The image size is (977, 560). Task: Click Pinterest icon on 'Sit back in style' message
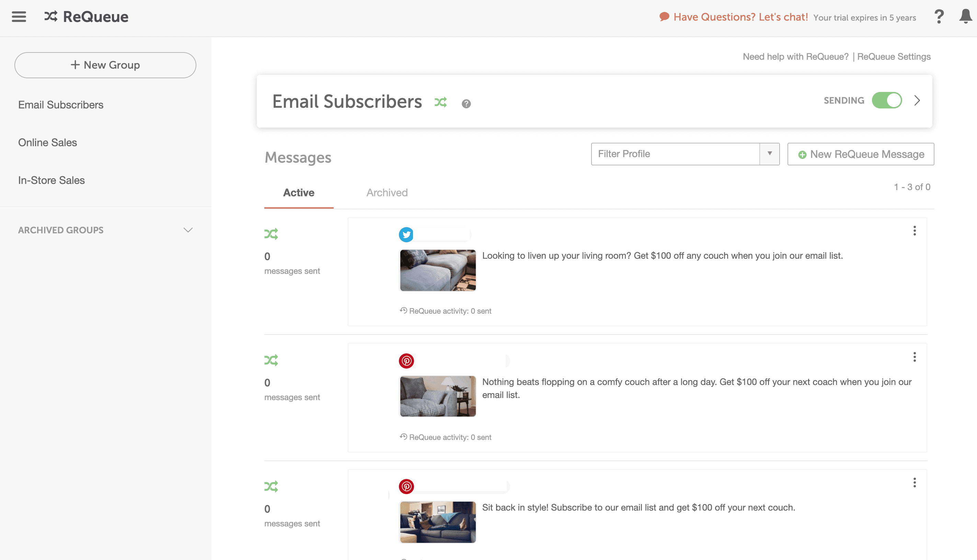pos(406,487)
